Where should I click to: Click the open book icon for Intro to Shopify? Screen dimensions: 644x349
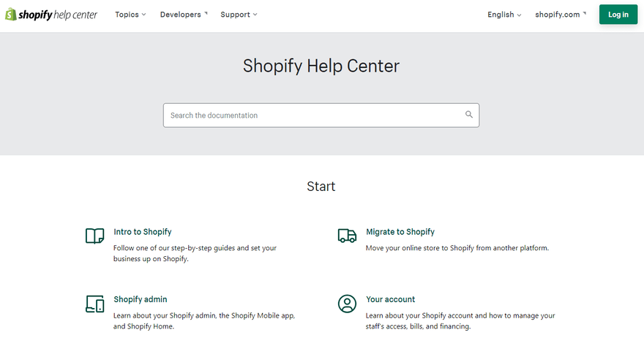95,236
